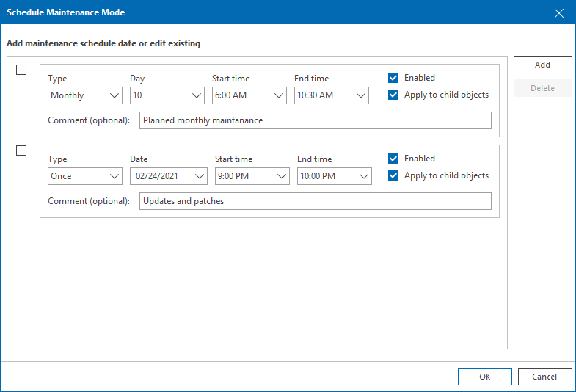Click the Planned monthly maintanance comment field

click(x=315, y=120)
